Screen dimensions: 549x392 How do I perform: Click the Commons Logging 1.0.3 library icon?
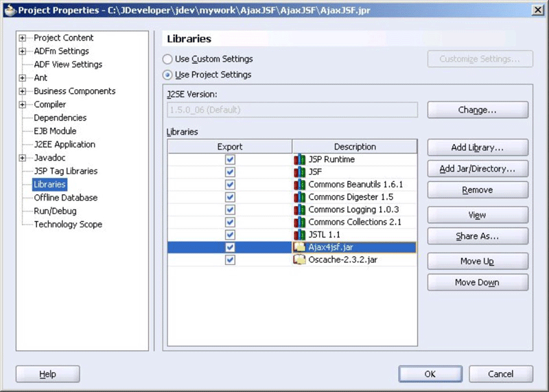click(299, 210)
